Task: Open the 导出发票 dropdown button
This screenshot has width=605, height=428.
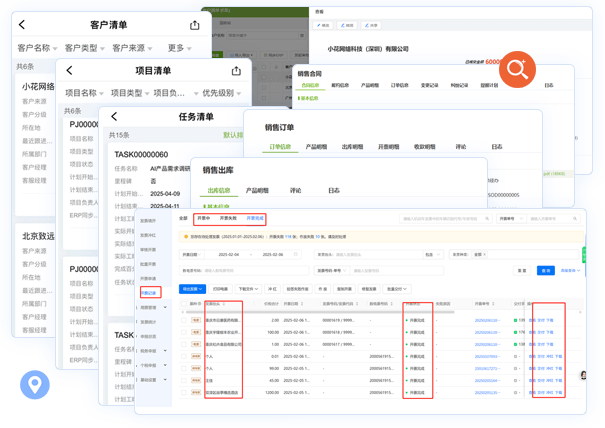Action: pyautogui.click(x=192, y=289)
